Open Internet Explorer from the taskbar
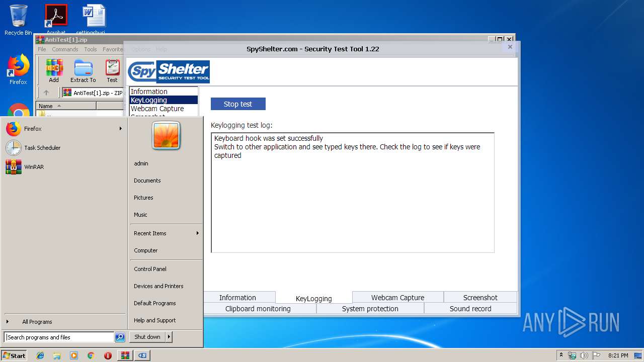This screenshot has width=644, height=362. pos(40,355)
